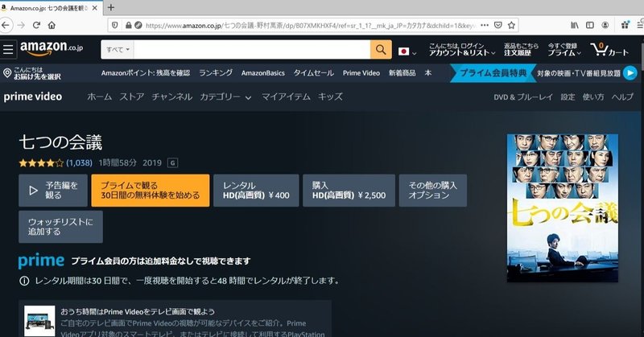Image resolution: width=644 pixels, height=337 pixels.
Task: Click the info icon beside rental period note
Action: [x=24, y=282]
